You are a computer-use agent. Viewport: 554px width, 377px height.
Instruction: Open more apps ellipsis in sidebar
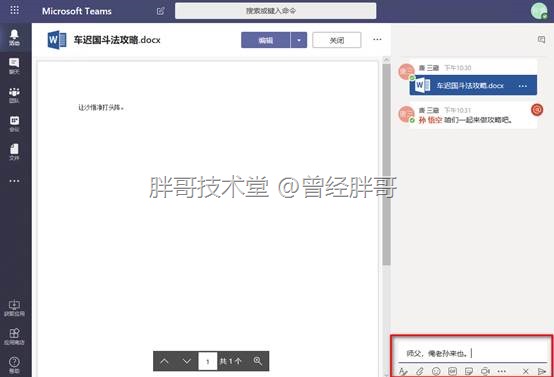pos(14,181)
